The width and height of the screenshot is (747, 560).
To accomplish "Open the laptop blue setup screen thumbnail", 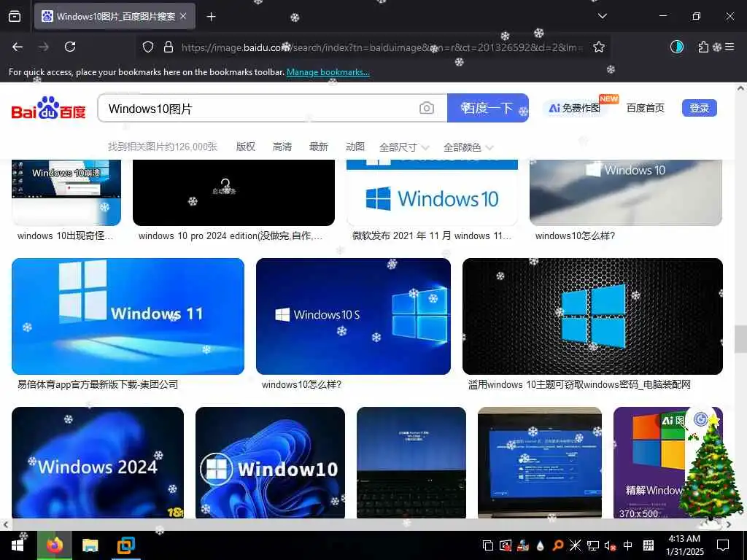I will (539, 462).
